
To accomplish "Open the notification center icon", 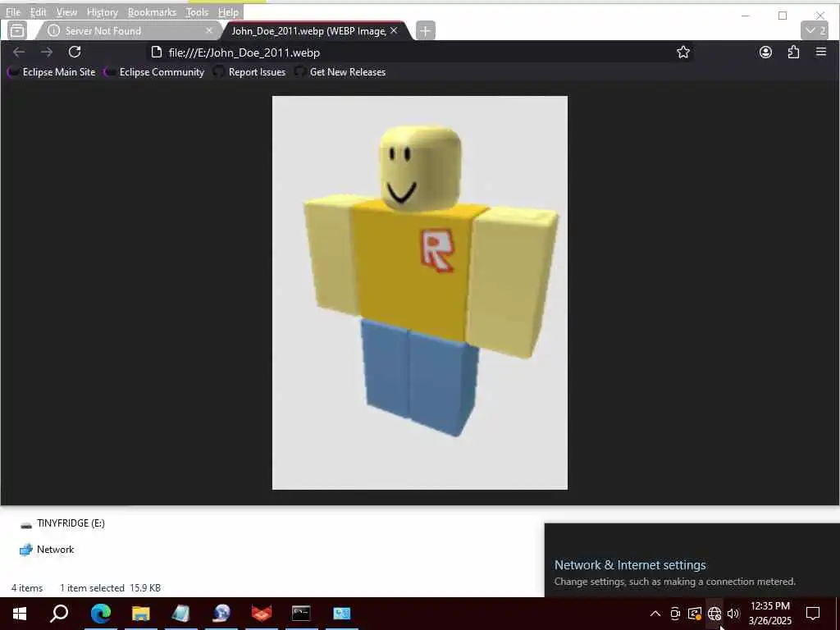I will (x=813, y=614).
